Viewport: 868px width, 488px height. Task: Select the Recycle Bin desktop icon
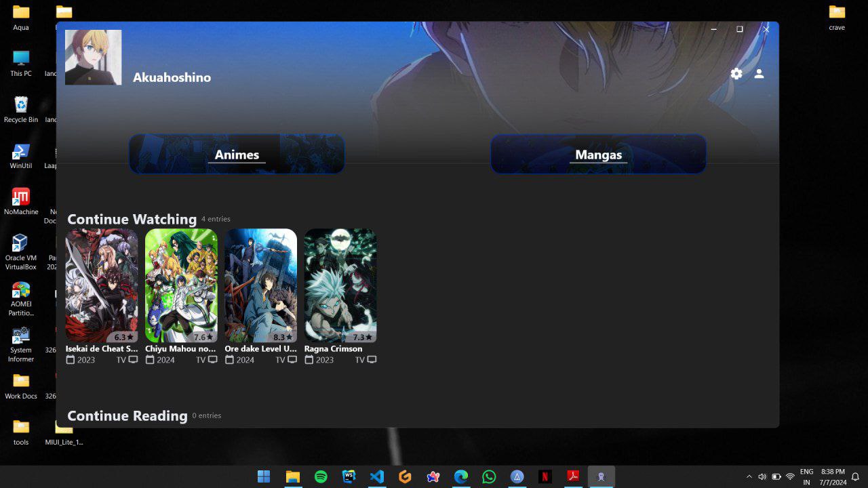click(21, 110)
